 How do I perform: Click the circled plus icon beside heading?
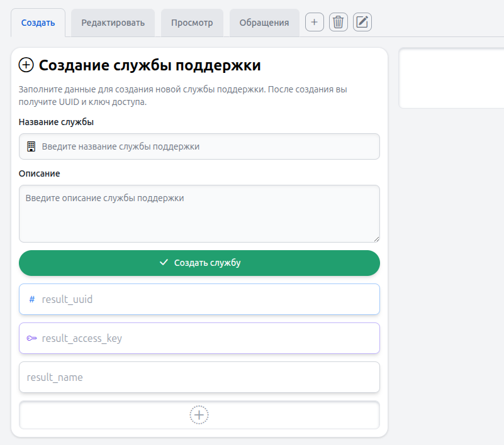tap(26, 65)
